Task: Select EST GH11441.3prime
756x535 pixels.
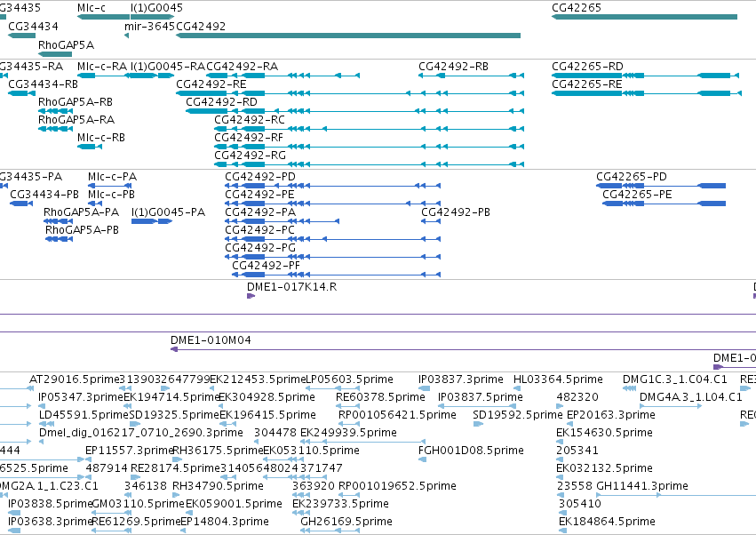Action: [676, 495]
